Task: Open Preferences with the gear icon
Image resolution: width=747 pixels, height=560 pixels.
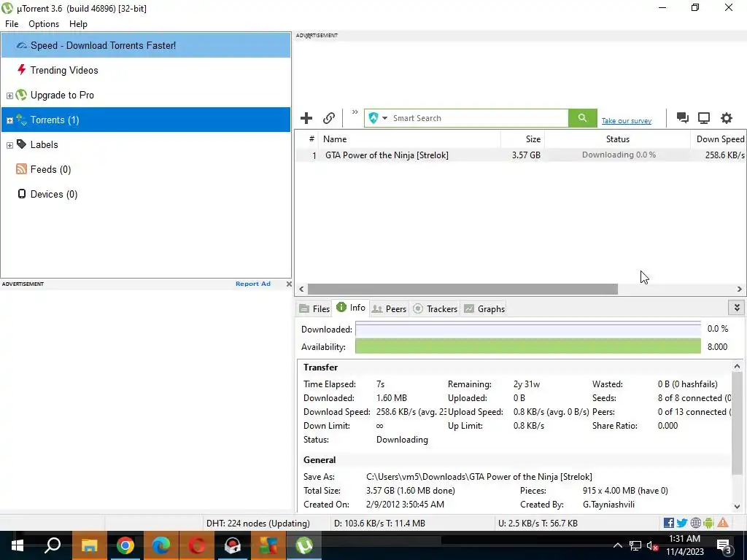Action: [x=726, y=118]
